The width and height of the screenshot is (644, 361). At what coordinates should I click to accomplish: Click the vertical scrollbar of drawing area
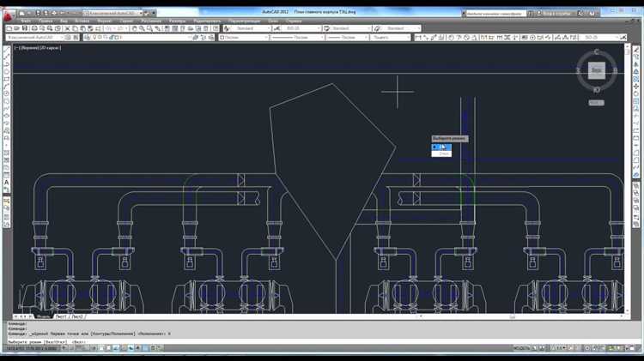[x=627, y=179]
